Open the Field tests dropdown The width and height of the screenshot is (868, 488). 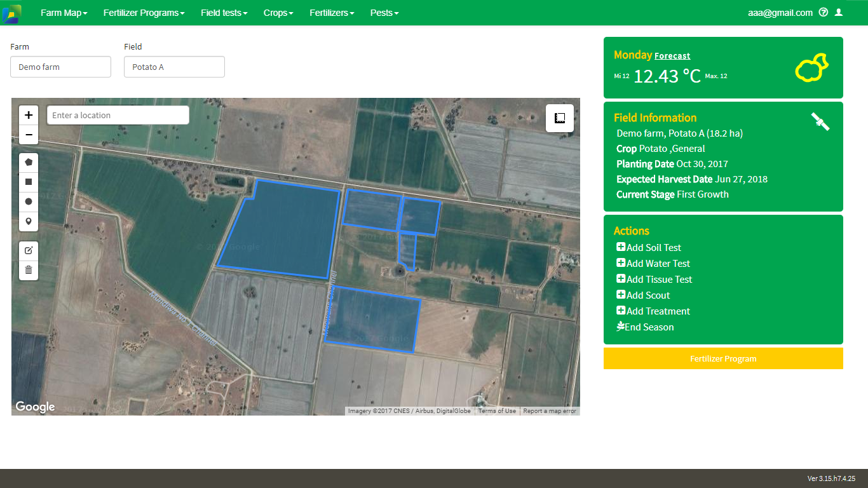tap(224, 13)
